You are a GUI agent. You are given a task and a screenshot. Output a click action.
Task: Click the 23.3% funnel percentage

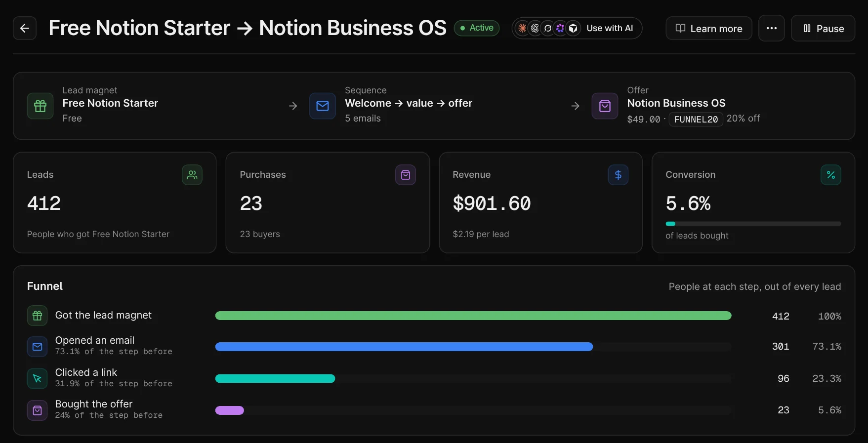pos(827,378)
